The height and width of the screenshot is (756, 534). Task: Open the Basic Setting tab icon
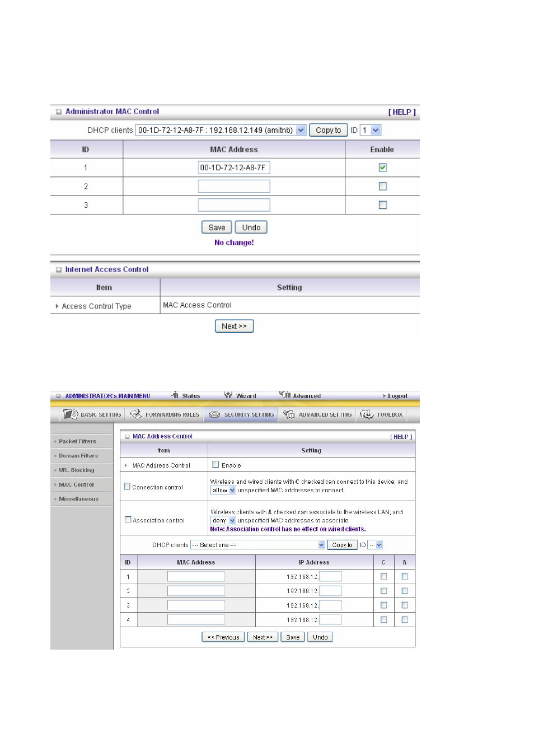coord(71,414)
